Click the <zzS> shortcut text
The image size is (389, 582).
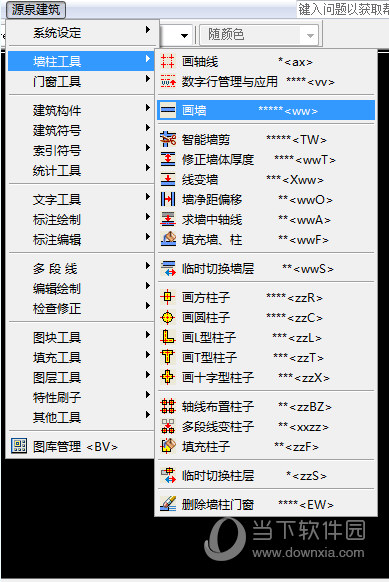tap(310, 476)
